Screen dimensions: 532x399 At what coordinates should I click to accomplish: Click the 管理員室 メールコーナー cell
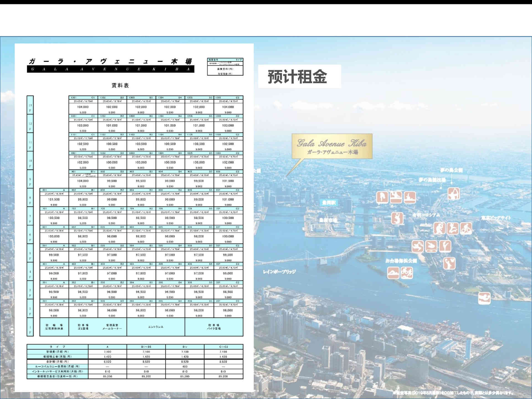(112, 327)
